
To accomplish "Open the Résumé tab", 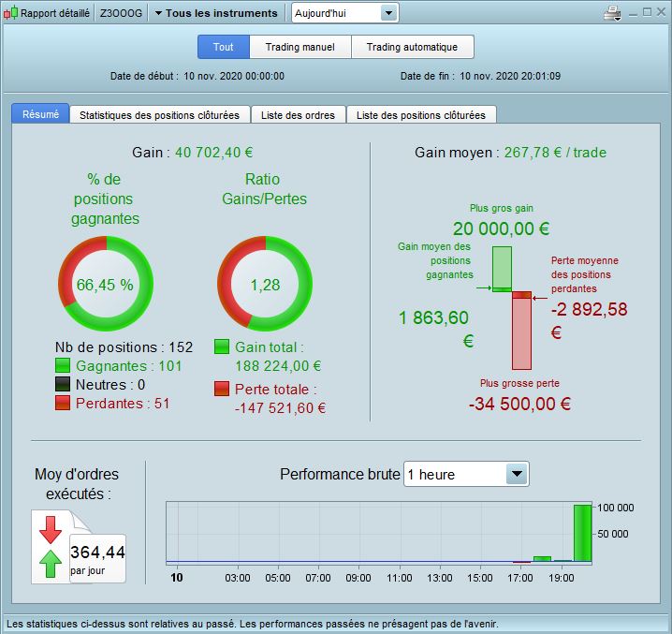I will (40, 114).
